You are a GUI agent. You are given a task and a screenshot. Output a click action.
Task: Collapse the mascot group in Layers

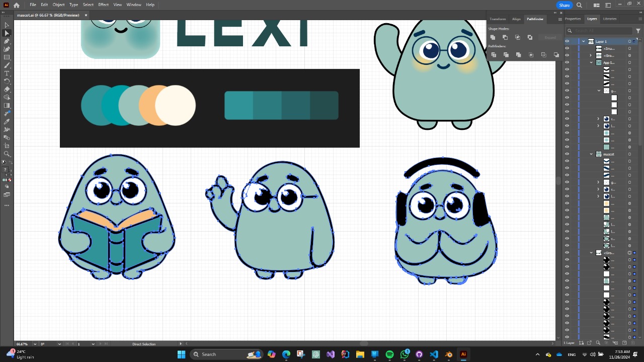[591, 154]
